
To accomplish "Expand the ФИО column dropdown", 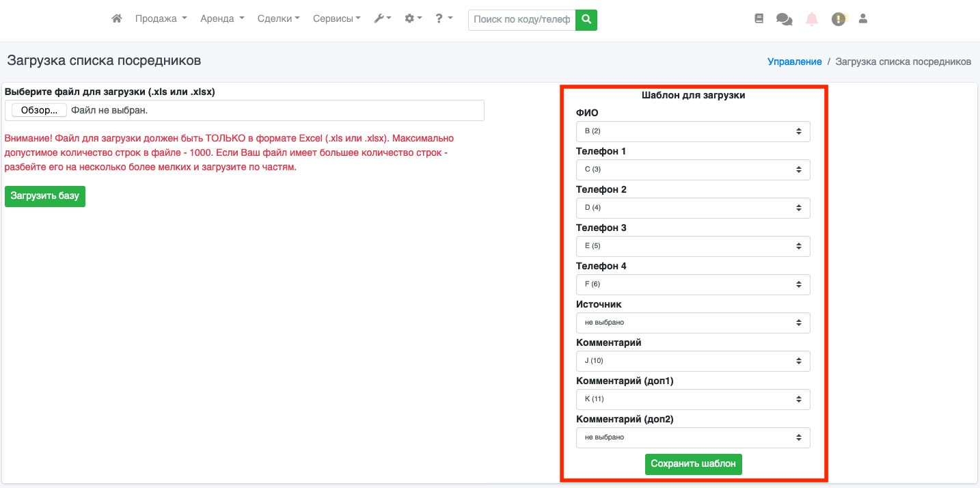I will [x=693, y=131].
